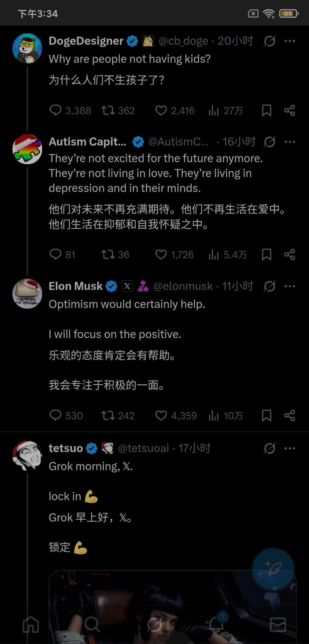The width and height of the screenshot is (309, 644).
Task: Bookmark the Autism Capital reply
Action: 266,255
